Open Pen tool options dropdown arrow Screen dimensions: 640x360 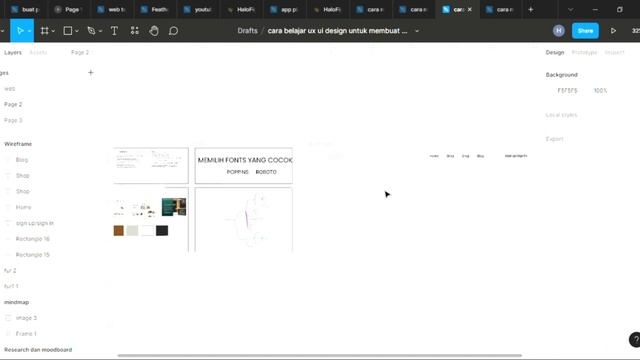tap(100, 31)
